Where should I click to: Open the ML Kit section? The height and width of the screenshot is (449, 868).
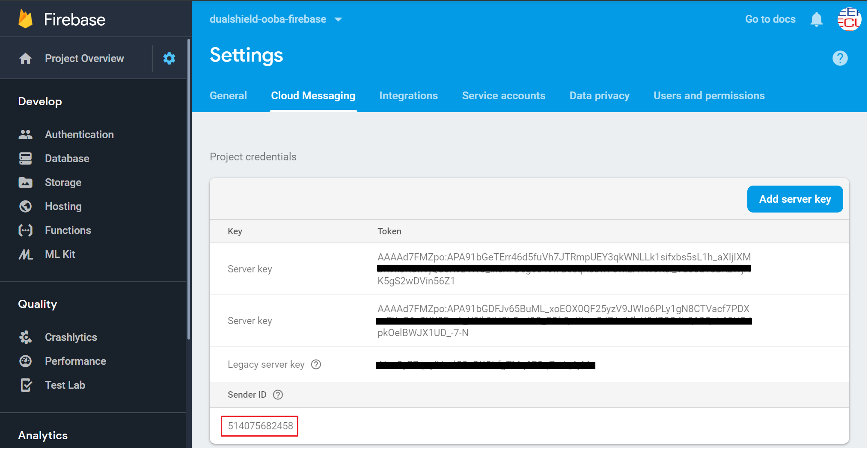60,254
